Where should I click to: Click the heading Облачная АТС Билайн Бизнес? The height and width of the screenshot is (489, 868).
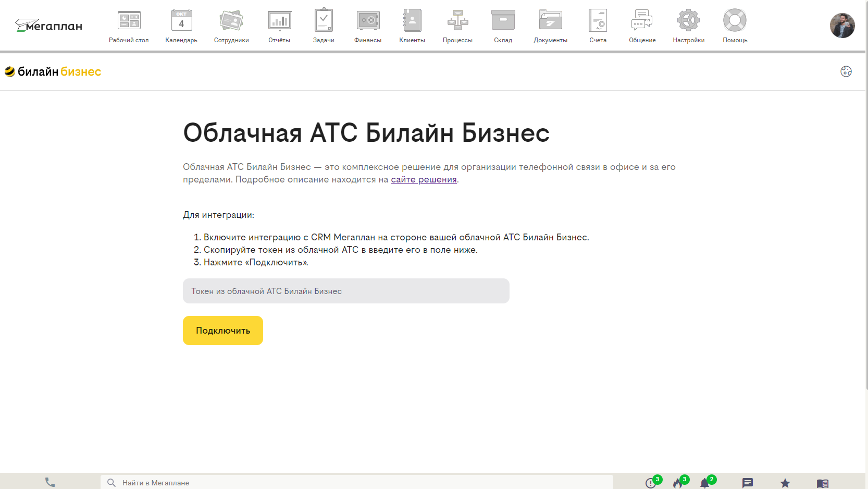coord(366,132)
